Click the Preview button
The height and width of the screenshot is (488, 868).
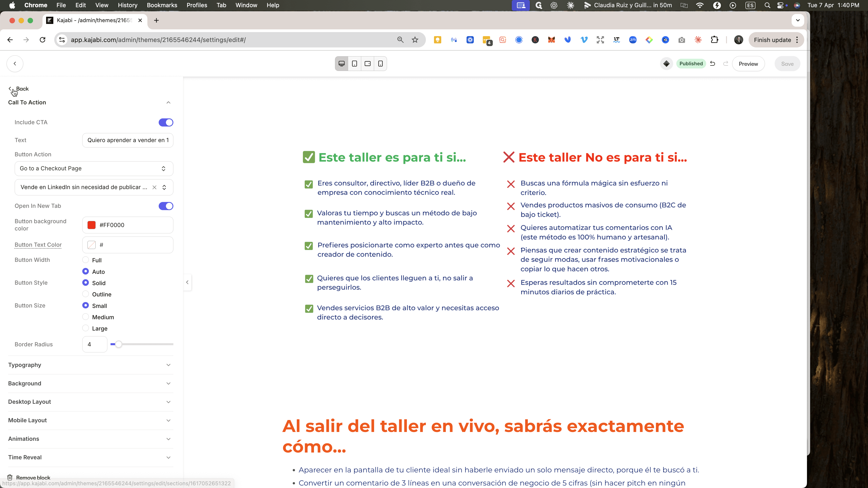(748, 64)
